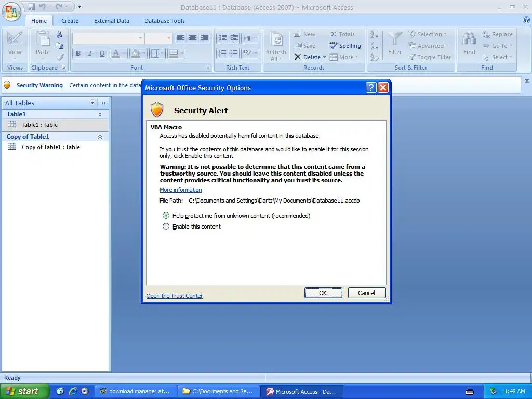
Task: Click the Font Color icon
Action: (115, 54)
